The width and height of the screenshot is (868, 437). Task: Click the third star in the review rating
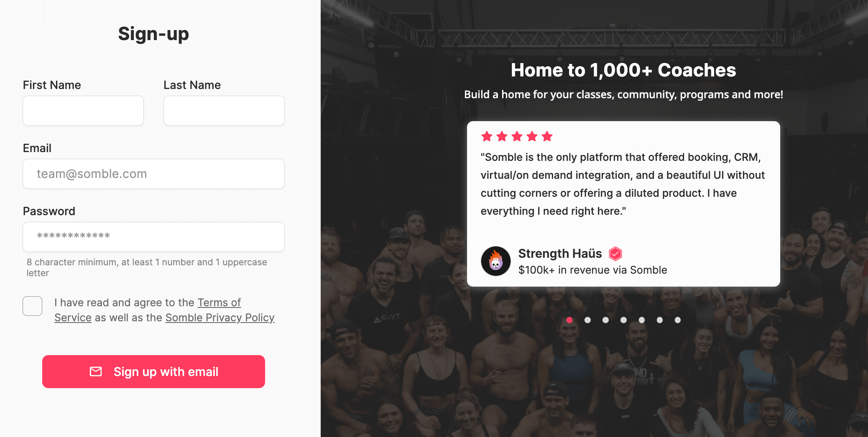point(517,136)
